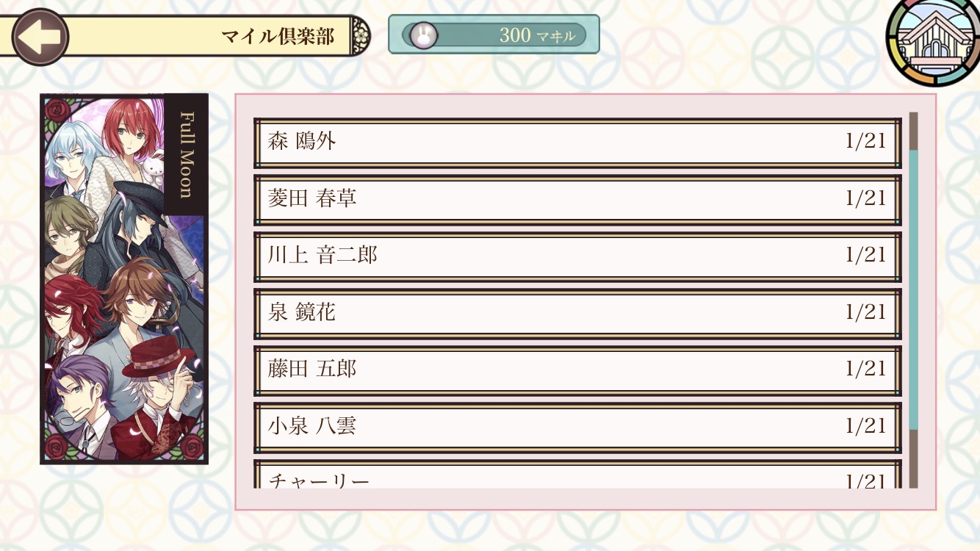Click 1/21 progress for 森 鴎外

click(x=865, y=142)
